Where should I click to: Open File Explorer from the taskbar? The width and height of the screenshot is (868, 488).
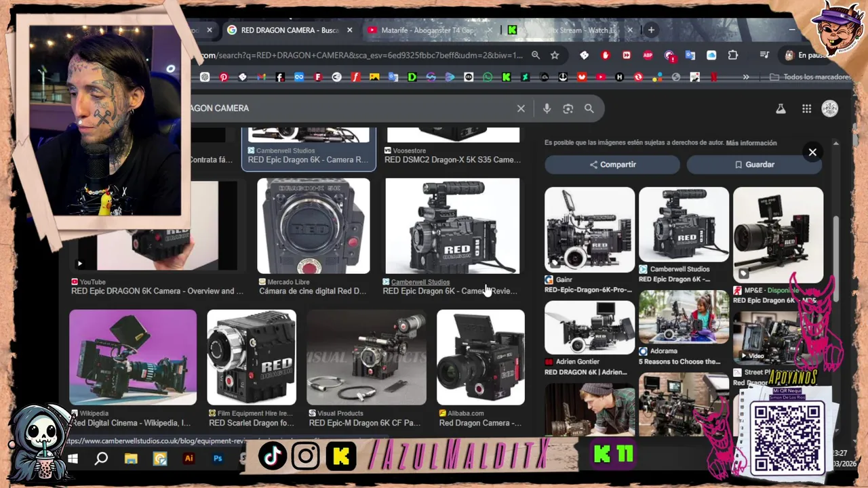pos(131,459)
